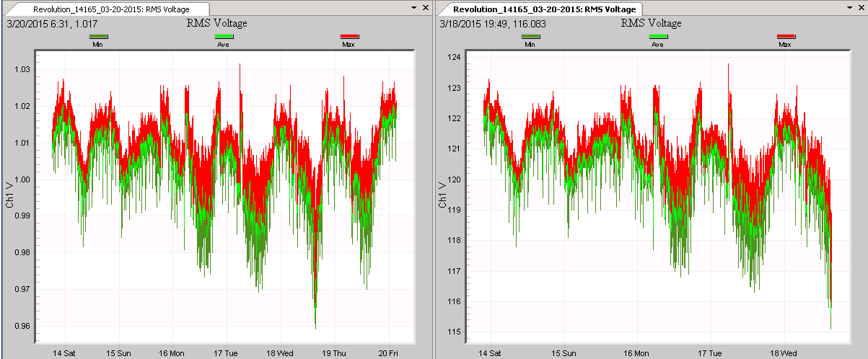The image size is (868, 359).
Task: Click the red Max swatch in left chart
Action: point(349,36)
